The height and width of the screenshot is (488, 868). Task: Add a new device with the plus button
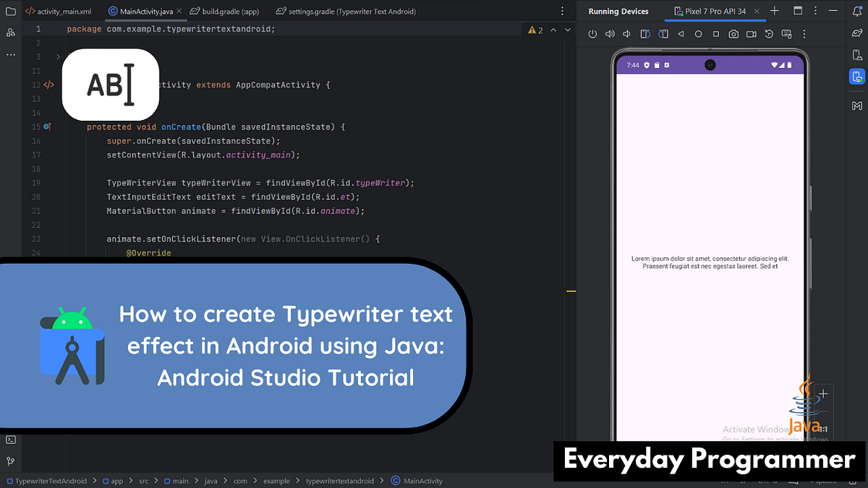pos(775,11)
